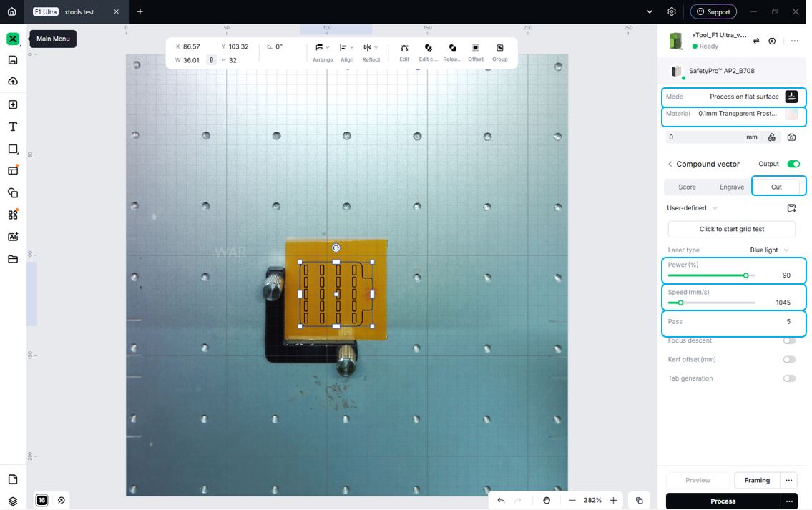Viewport: 812px width, 510px height.
Task: Click the undo arrow
Action: [501, 500]
